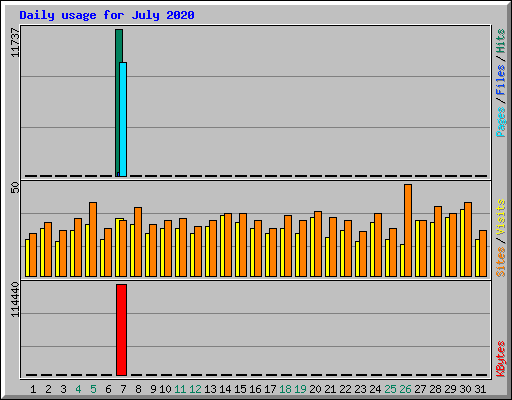Click the day 9 axis label
This screenshot has width=512, height=400.
point(153,389)
